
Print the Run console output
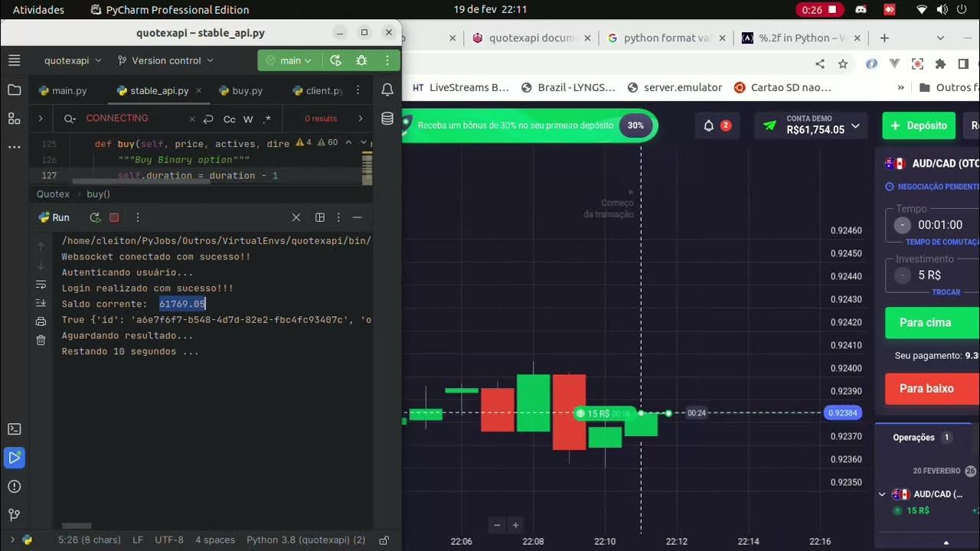(x=41, y=321)
